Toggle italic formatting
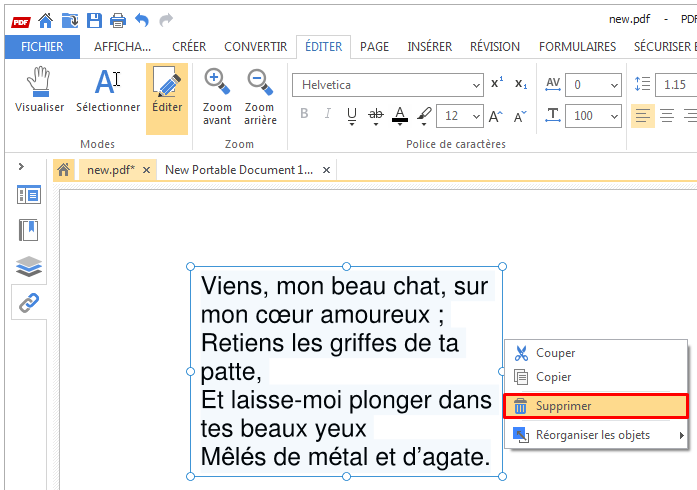 tap(328, 114)
